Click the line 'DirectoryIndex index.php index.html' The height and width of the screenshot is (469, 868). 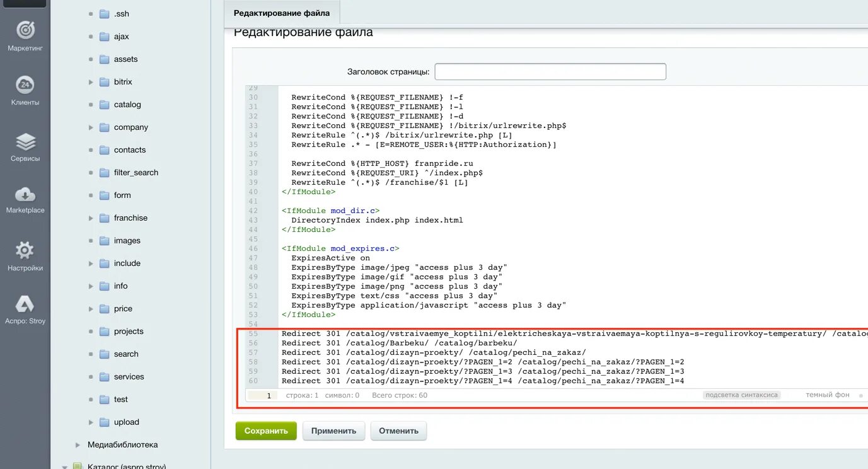click(377, 221)
